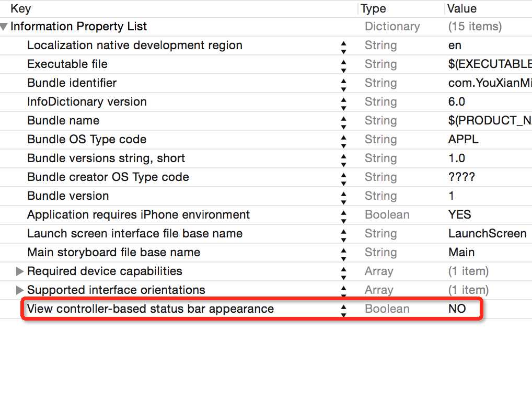Screen dimensions: 532x410
Task: Click stepper beside Main storyboard file base name
Action: pyautogui.click(x=343, y=253)
